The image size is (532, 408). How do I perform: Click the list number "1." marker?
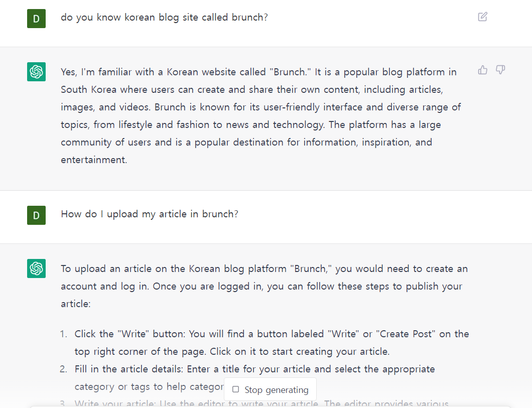(64, 334)
